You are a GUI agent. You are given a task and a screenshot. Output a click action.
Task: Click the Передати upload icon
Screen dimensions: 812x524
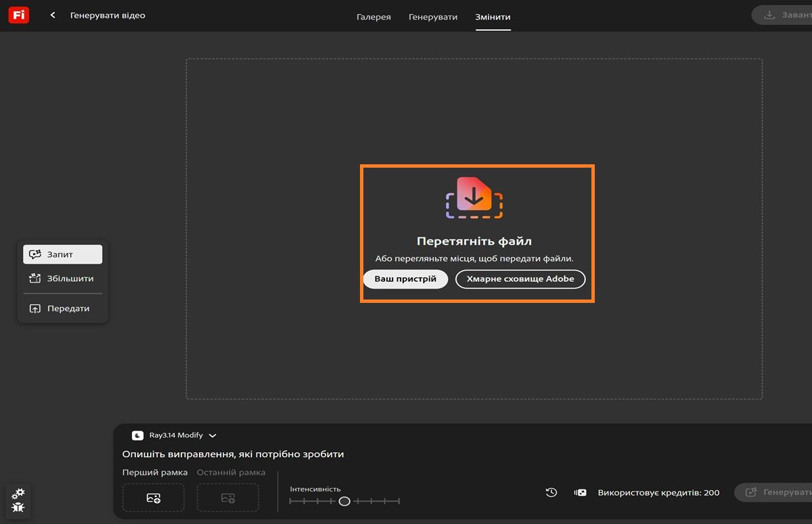pos(35,308)
